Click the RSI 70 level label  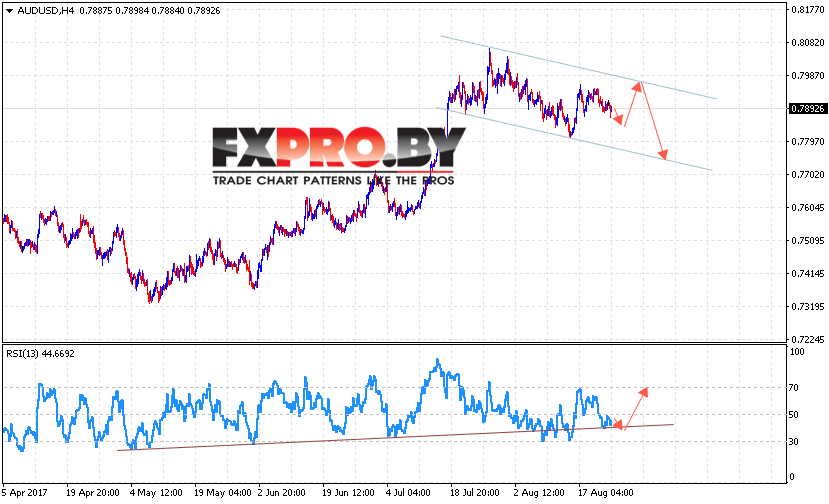pos(793,388)
